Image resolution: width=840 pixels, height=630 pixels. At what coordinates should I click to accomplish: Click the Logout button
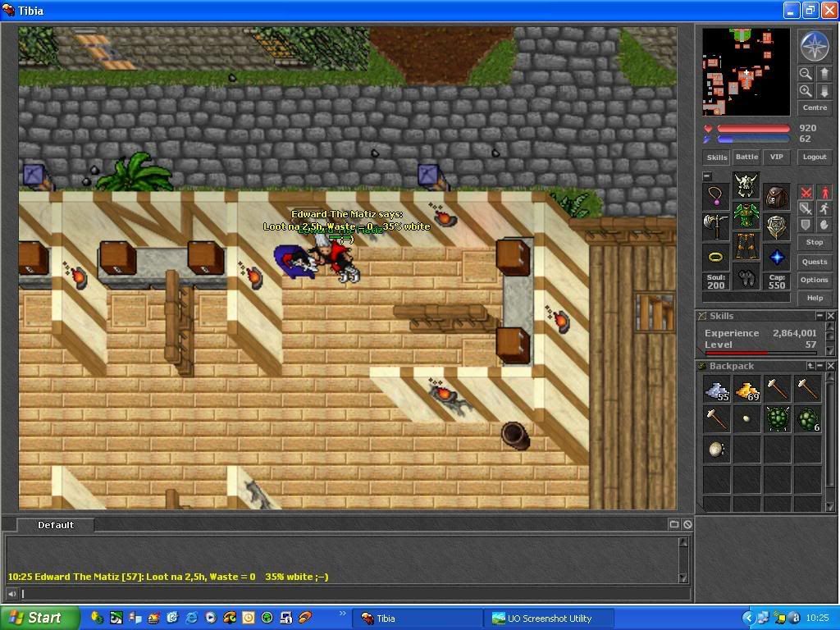coord(815,157)
